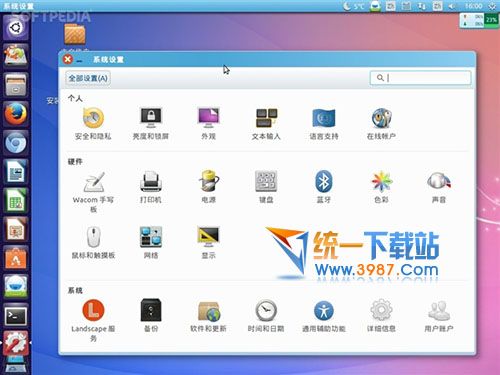Image resolution: width=500 pixels, height=375 pixels.
Task: Open 声音 sound settings
Action: (x=439, y=187)
